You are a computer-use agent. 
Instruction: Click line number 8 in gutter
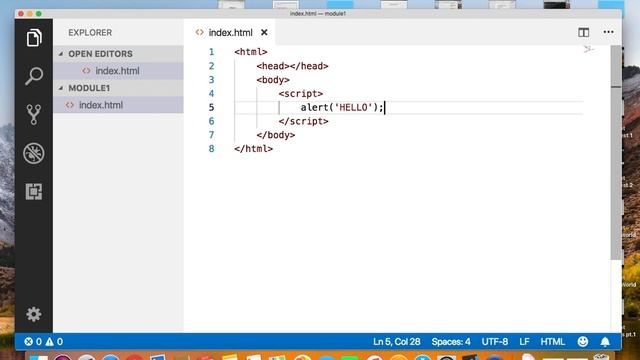pos(211,149)
